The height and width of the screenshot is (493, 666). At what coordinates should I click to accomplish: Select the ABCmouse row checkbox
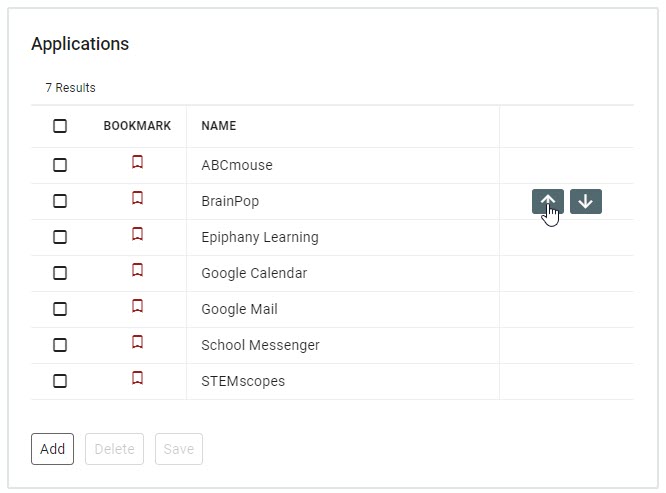(60, 165)
